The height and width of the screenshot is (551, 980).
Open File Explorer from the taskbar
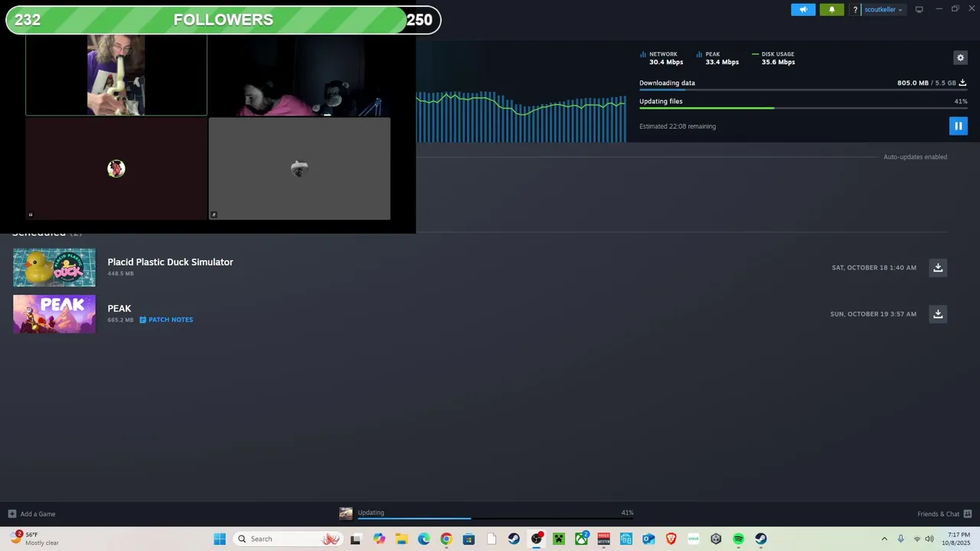(402, 539)
